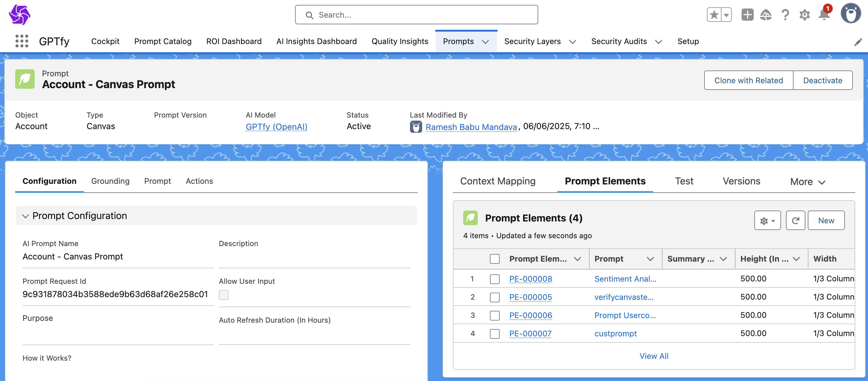The height and width of the screenshot is (381, 868).
Task: Open the PE-000005 record link
Action: click(x=530, y=297)
